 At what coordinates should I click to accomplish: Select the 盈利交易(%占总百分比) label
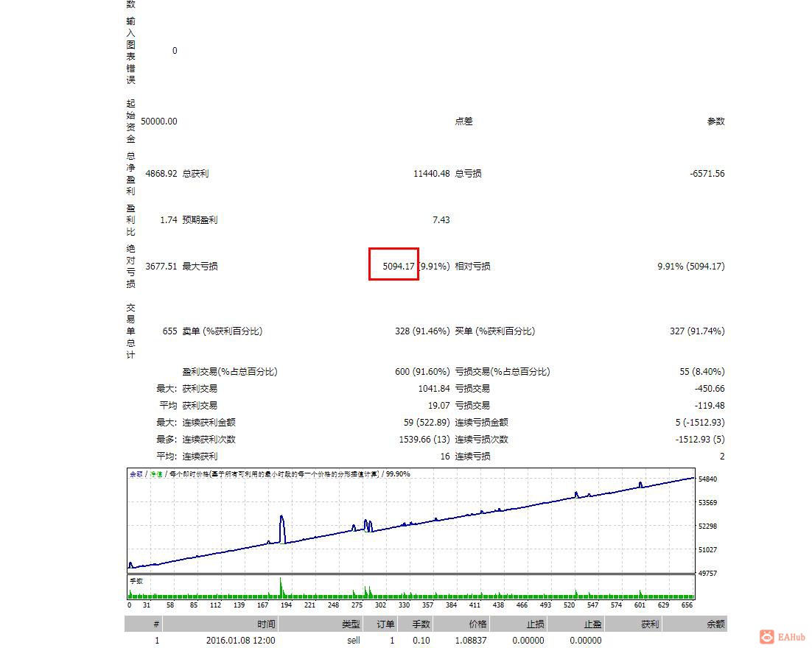coord(230,372)
